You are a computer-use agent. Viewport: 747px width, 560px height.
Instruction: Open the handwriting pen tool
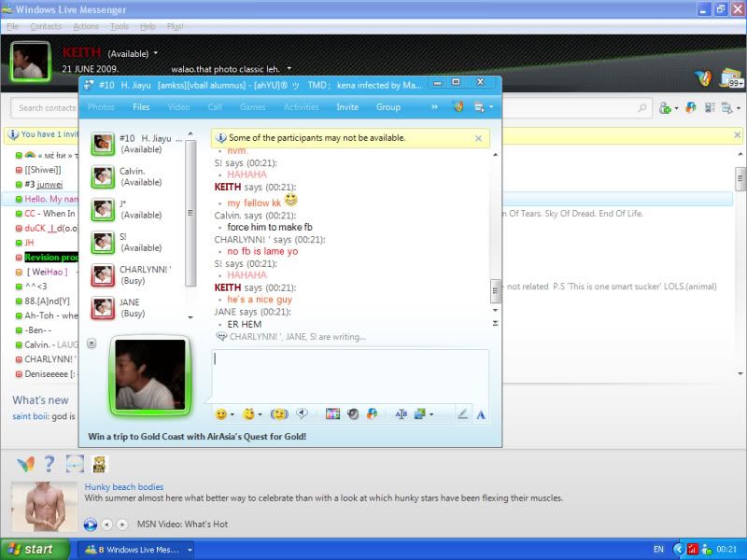[462, 413]
